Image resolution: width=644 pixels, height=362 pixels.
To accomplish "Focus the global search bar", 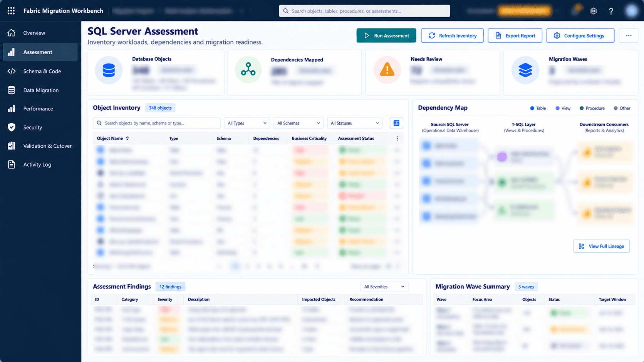I will click(x=364, y=11).
